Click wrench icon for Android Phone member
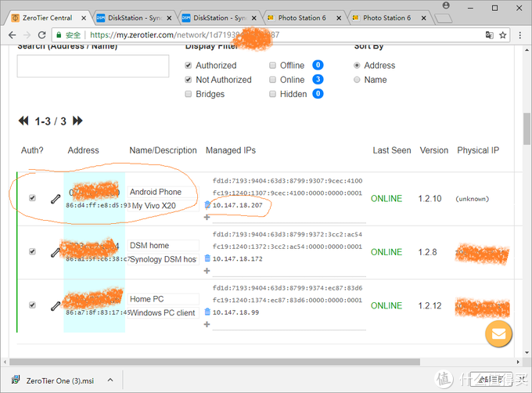 pos(55,199)
